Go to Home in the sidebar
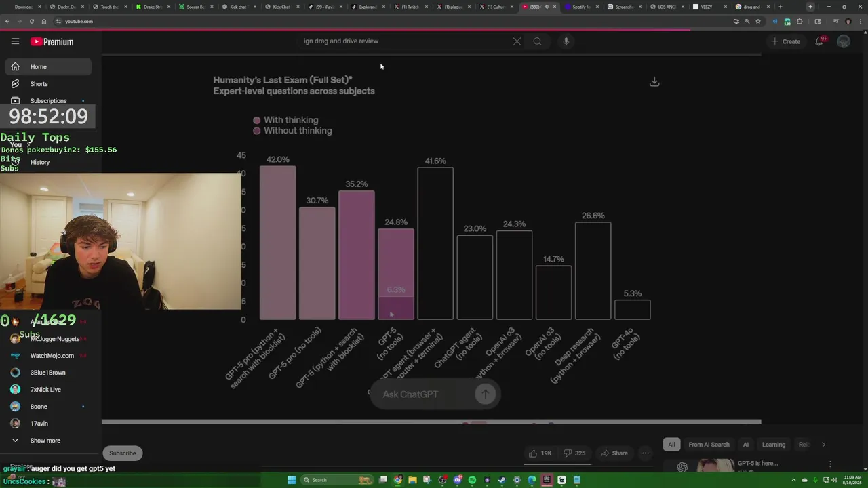 point(48,67)
